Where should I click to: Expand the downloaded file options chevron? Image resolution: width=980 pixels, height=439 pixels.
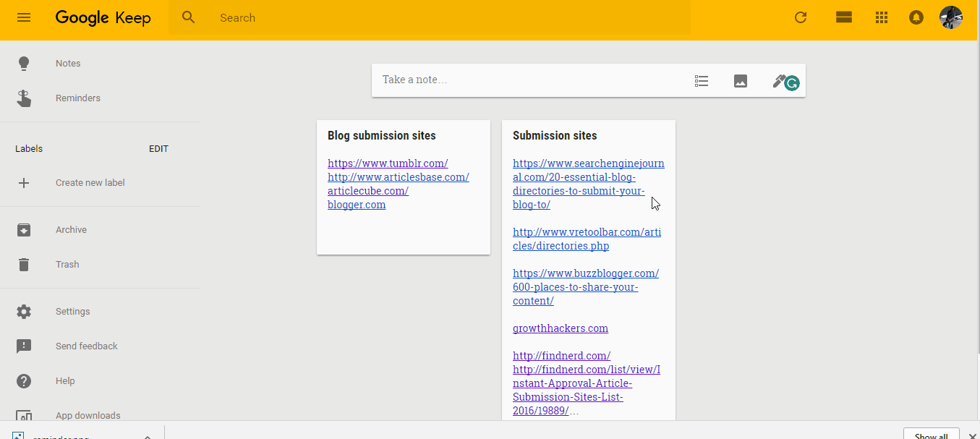tap(148, 435)
